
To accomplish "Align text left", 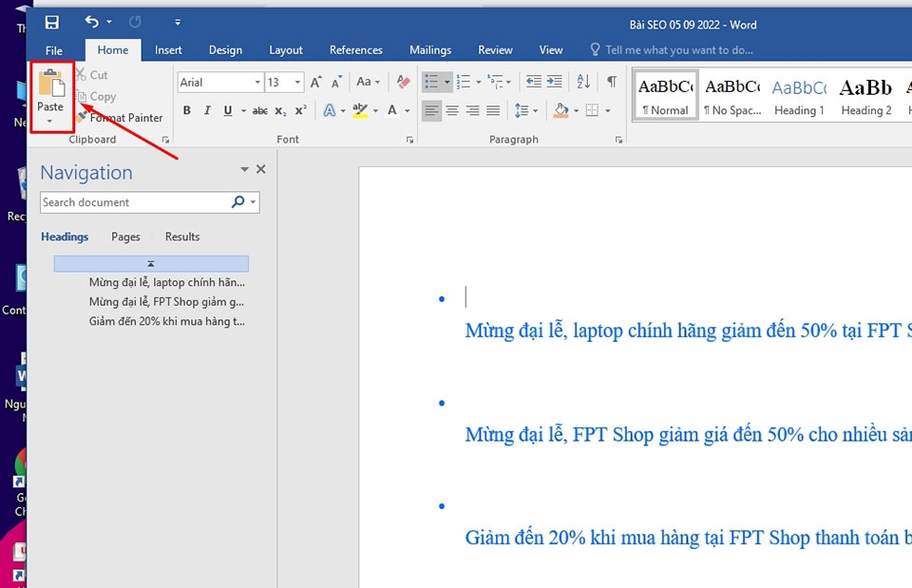I will click(431, 110).
